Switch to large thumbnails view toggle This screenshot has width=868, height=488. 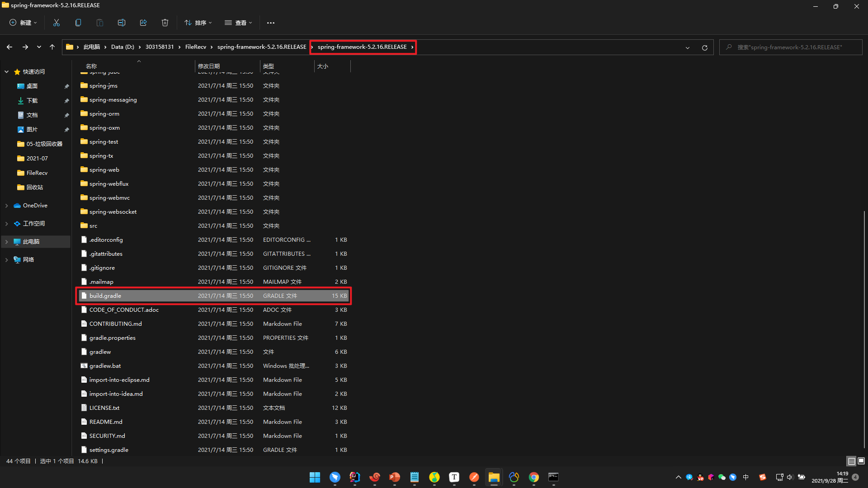pyautogui.click(x=861, y=461)
